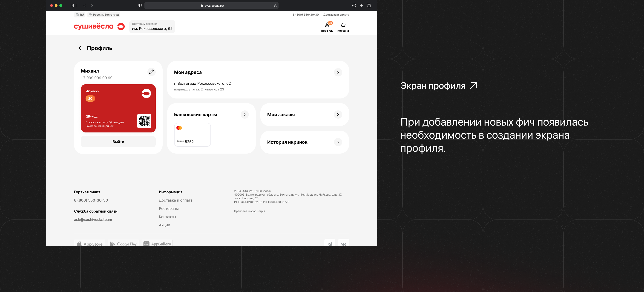
Task: Click the pencil edit icon next to Михаил
Action: (x=151, y=72)
